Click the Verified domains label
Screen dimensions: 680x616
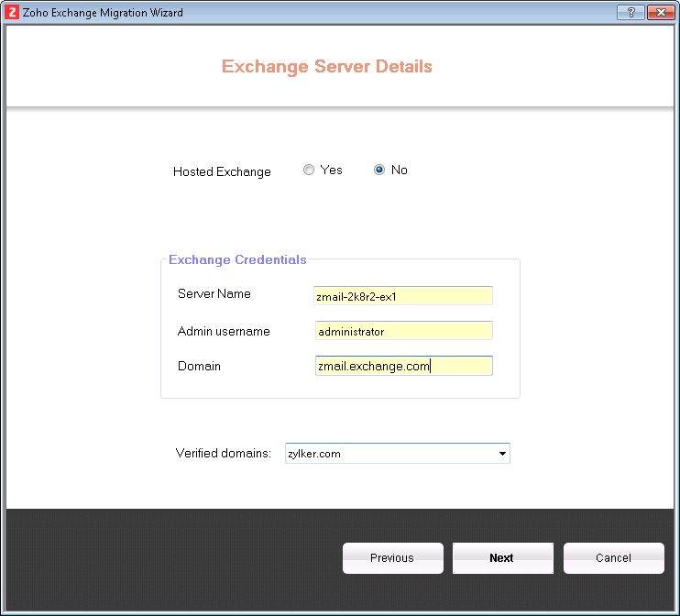click(223, 454)
